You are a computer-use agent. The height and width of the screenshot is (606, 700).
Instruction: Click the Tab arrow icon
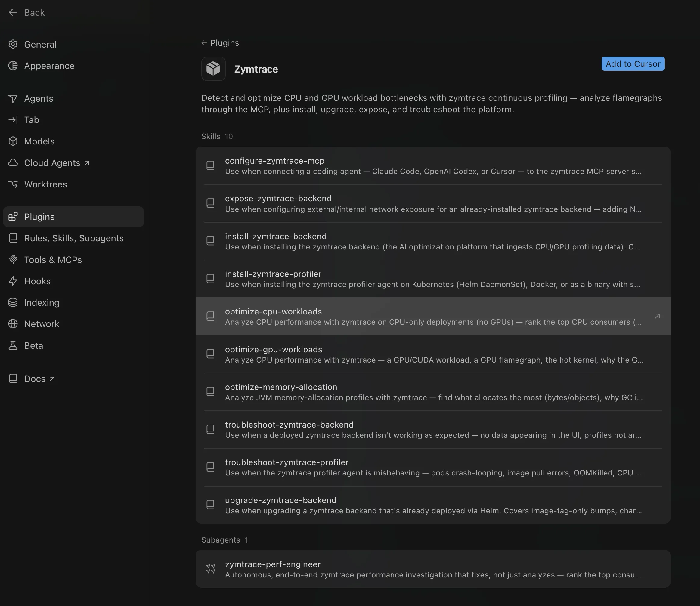tap(13, 120)
